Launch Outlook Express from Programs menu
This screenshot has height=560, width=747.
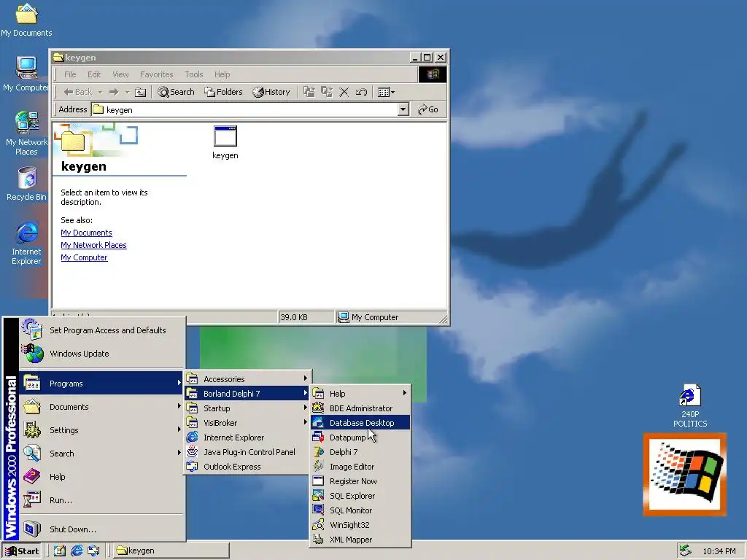click(x=247, y=467)
